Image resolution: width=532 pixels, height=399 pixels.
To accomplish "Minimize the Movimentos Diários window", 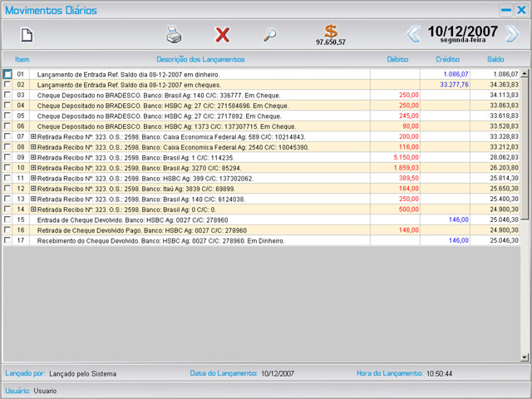I will click(x=505, y=10).
